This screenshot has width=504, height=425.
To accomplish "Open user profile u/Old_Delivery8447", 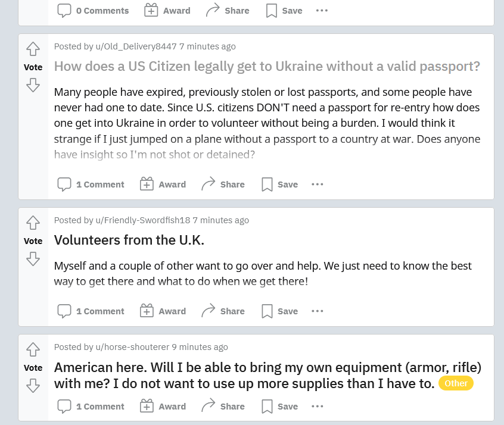I will (x=136, y=46).
